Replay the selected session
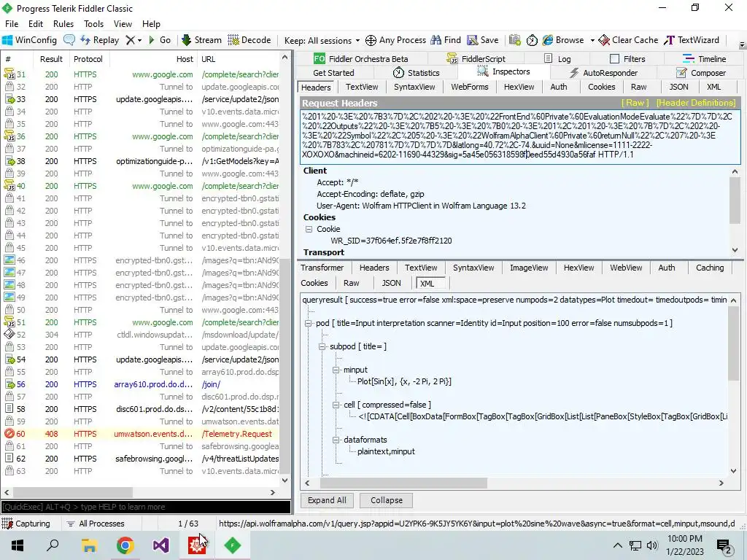 coord(99,40)
